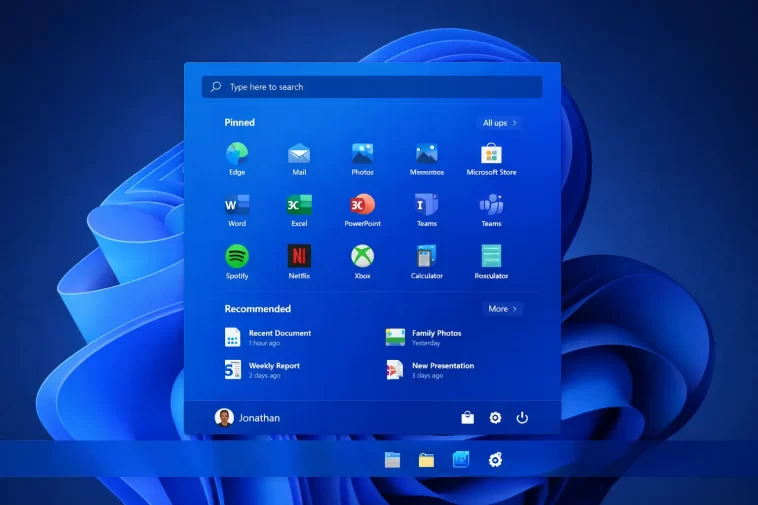Screen dimensions: 758x505
Task: Open PowerPoint from pinned apps
Action: click(362, 211)
